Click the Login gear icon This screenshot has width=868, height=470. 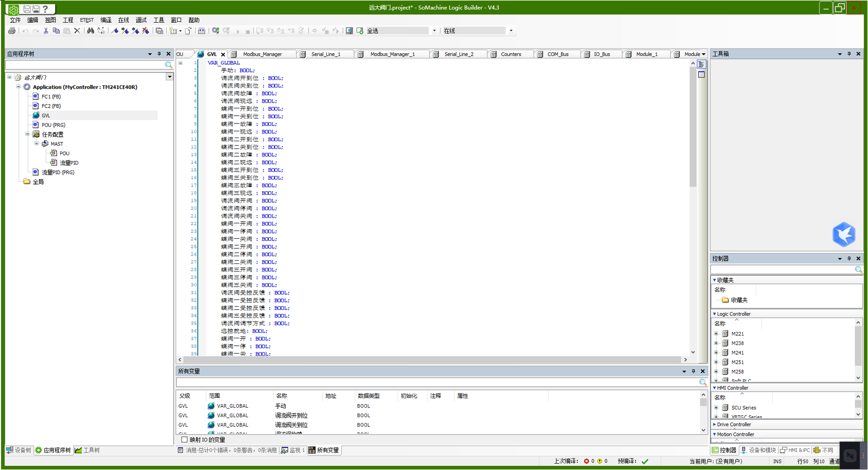click(x=216, y=31)
